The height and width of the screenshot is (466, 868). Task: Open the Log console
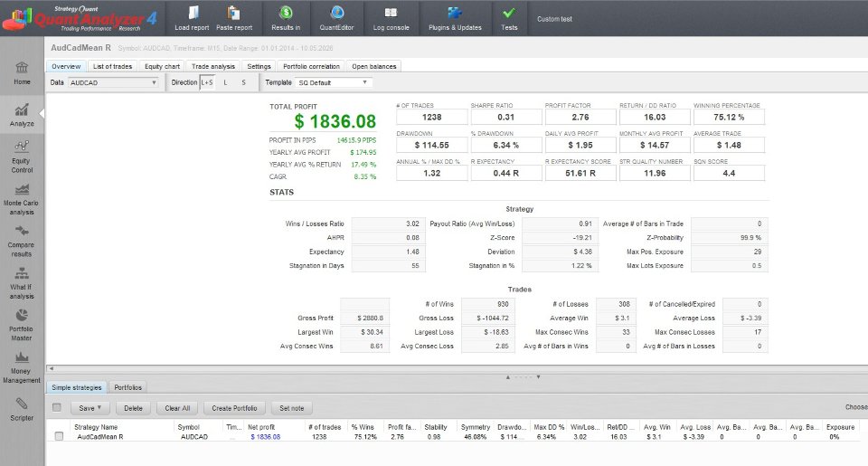tap(391, 18)
